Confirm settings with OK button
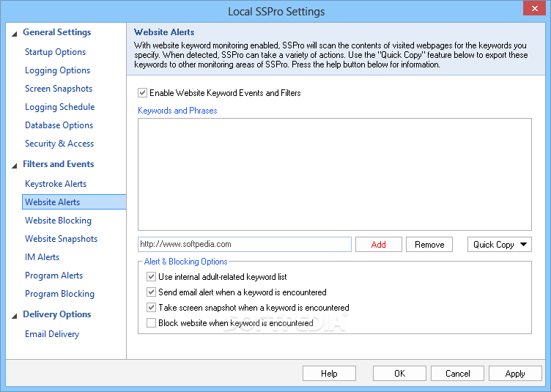The height and width of the screenshot is (392, 551). [399, 374]
